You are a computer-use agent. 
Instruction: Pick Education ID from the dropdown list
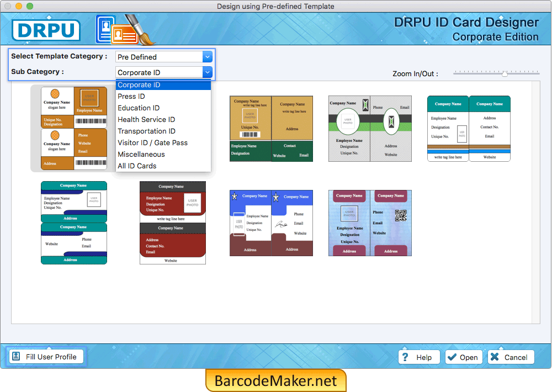pyautogui.click(x=163, y=108)
